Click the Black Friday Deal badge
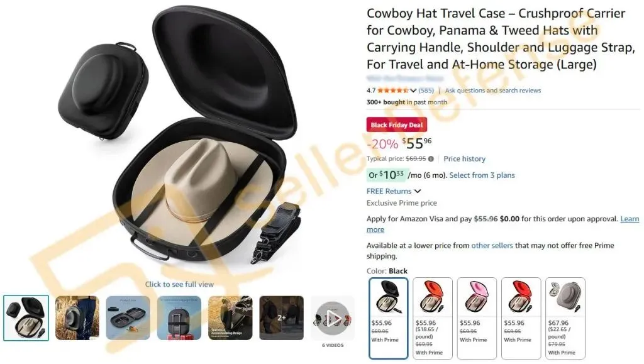 tap(397, 124)
